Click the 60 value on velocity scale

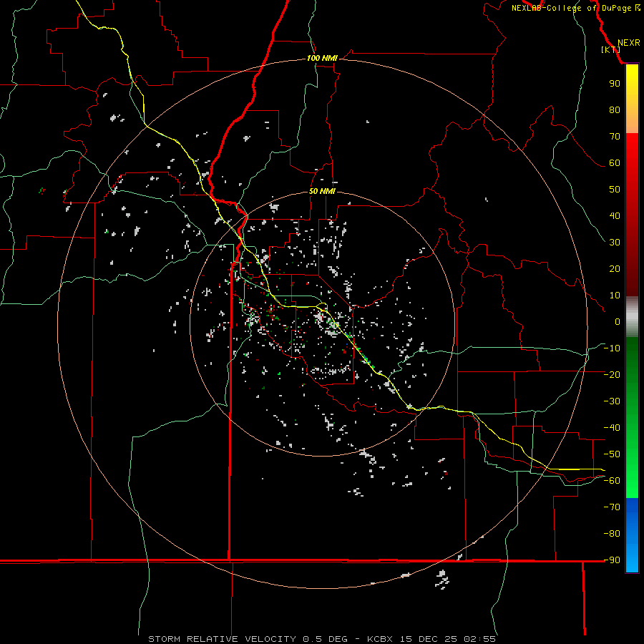point(615,162)
